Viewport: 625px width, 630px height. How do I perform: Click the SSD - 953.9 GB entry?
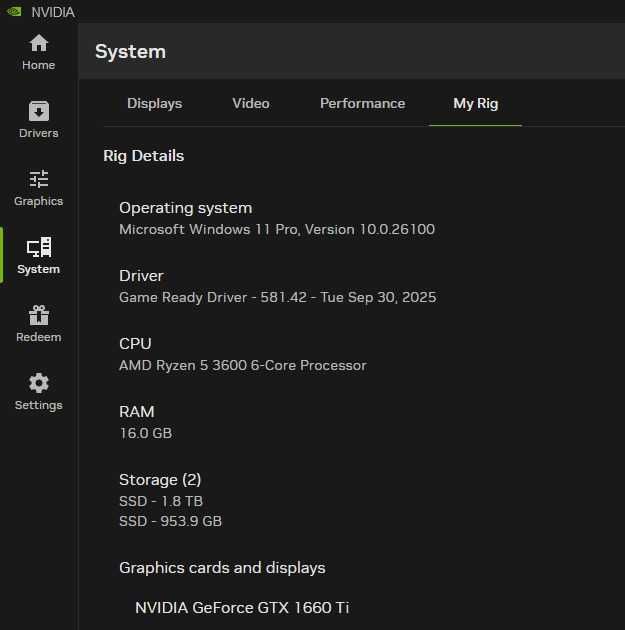pyautogui.click(x=170, y=521)
